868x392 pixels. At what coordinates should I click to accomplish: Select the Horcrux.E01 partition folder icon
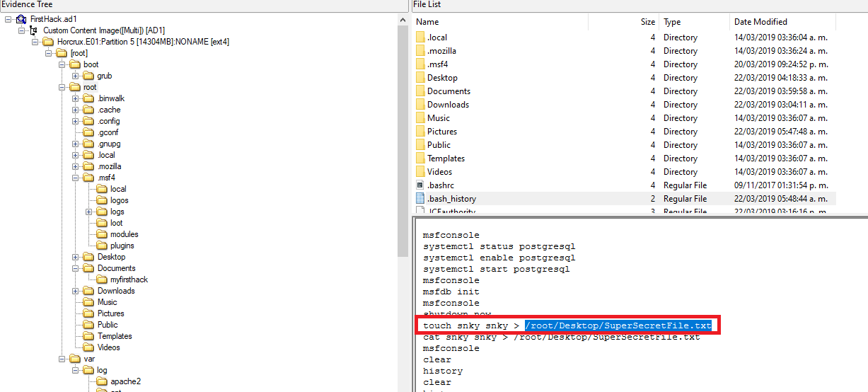[48, 42]
